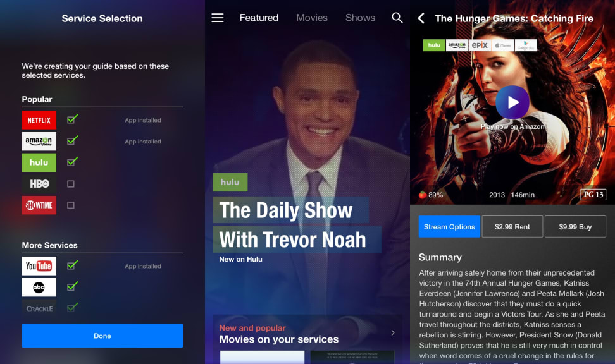Uncheck the Crackle checkbox
The image size is (615, 364).
point(71,308)
